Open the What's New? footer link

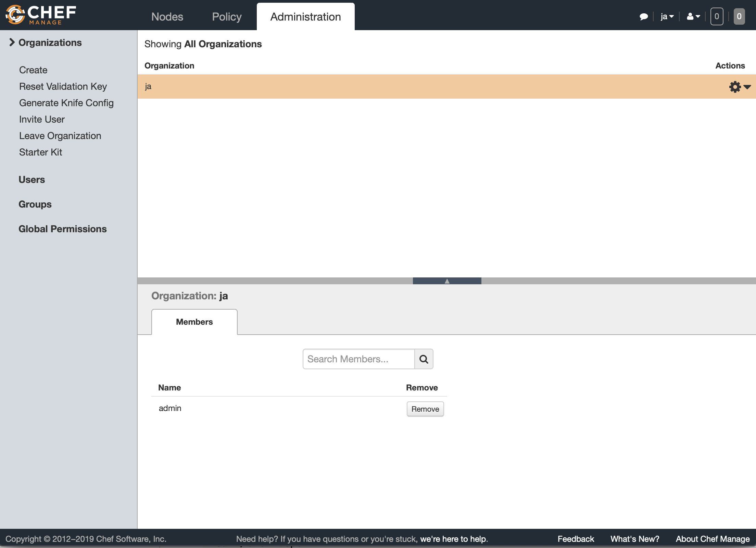635,539
